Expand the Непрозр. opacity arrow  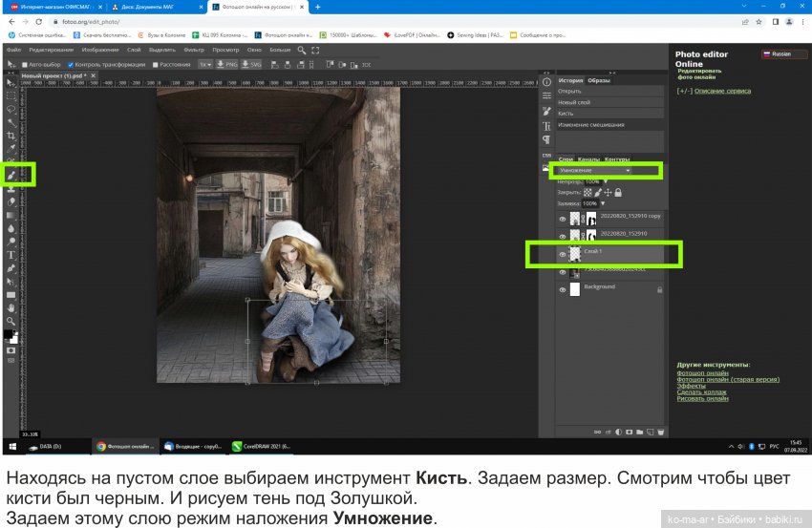(x=606, y=181)
